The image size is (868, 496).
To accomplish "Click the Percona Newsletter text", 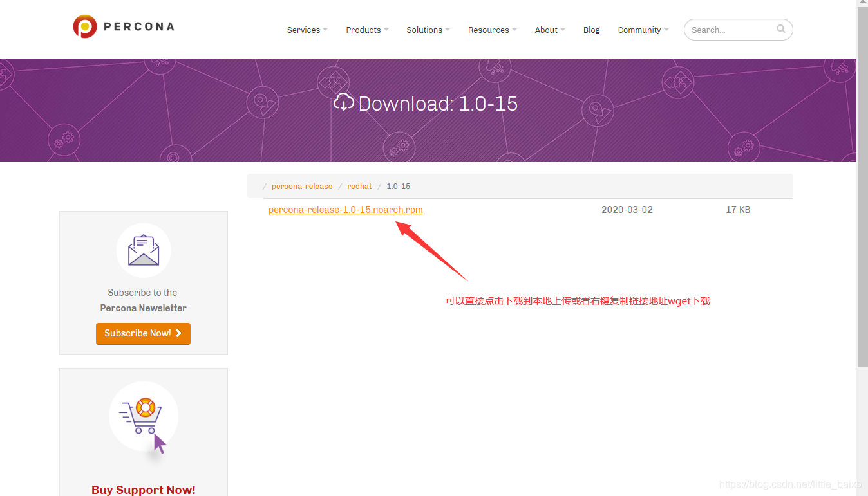I will (x=144, y=308).
